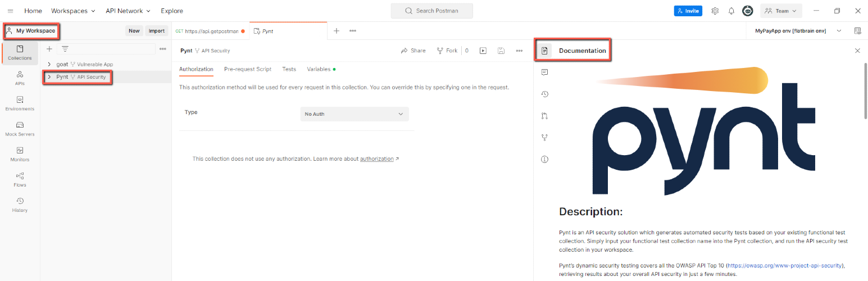868x281 pixels.
Task: Open a new tab with plus icon
Action: pyautogui.click(x=337, y=31)
